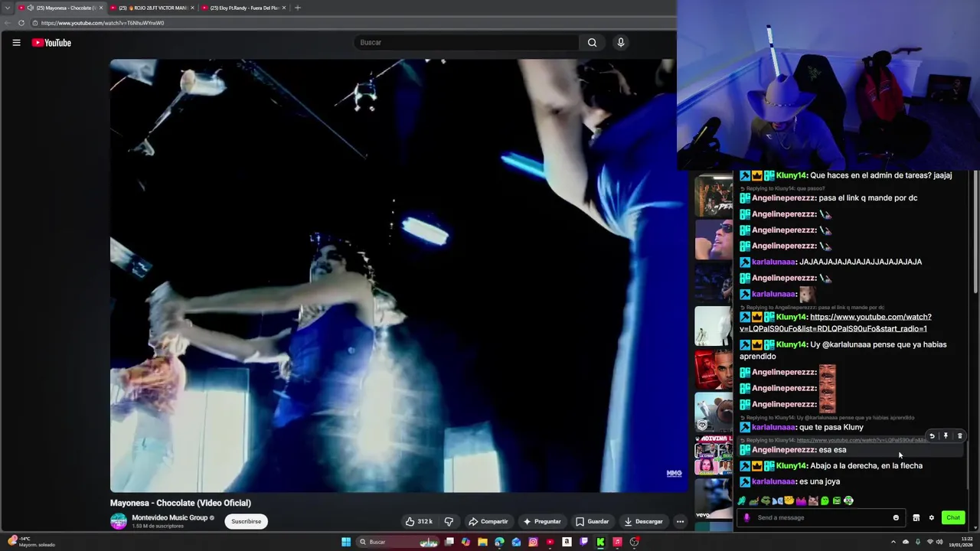Open the Windows Start menu
The width and height of the screenshot is (980, 551).
tap(346, 542)
